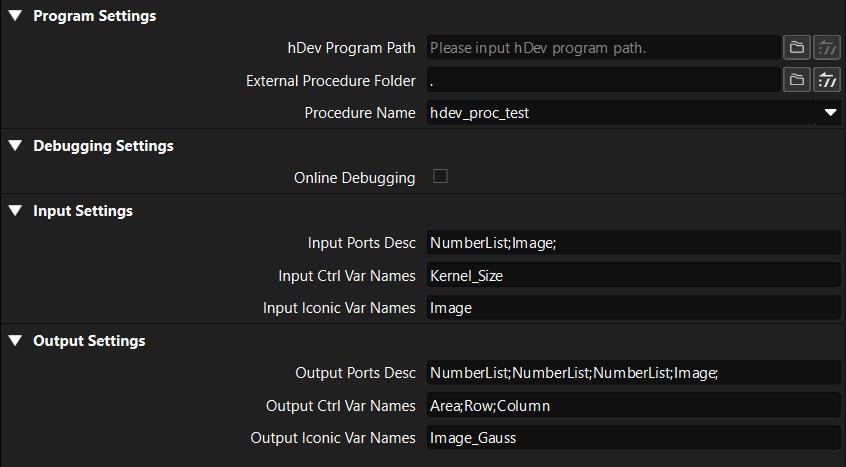Screen dimensions: 846x467
Task: Click relative path icon for External Procedure Folder
Action: 826,80
